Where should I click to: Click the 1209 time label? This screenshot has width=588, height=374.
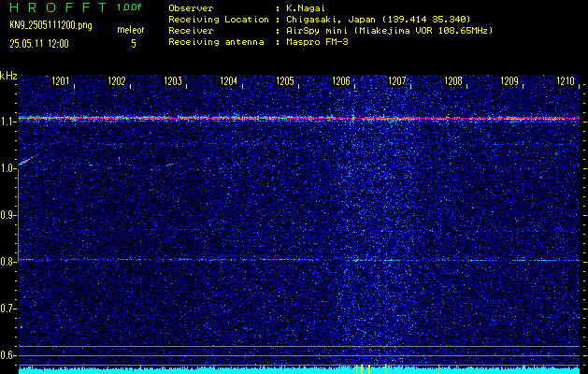coord(509,81)
